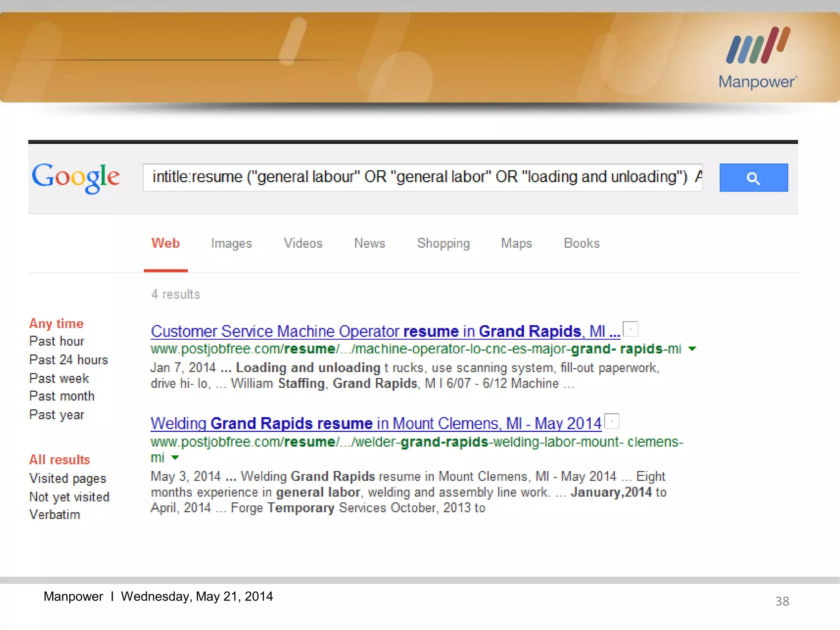Open the Maps tab

pos(516,243)
